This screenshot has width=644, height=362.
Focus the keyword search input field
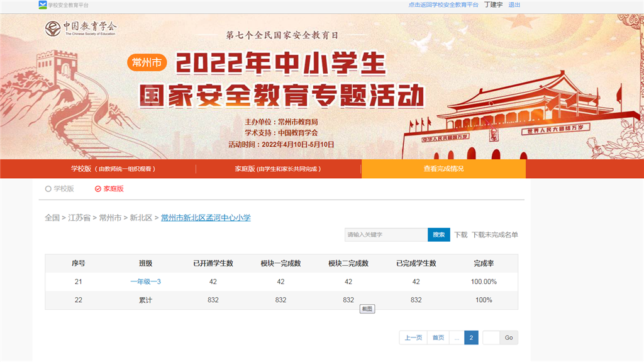click(x=386, y=234)
